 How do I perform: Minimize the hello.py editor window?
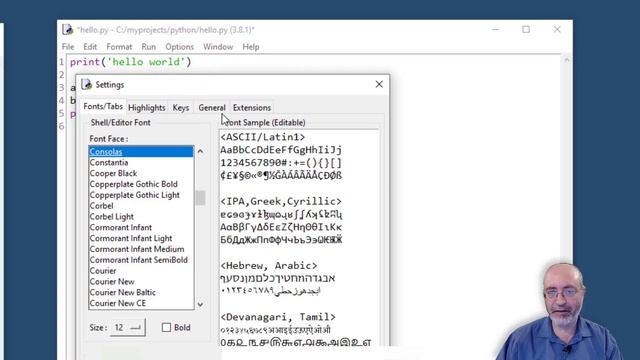click(x=496, y=30)
